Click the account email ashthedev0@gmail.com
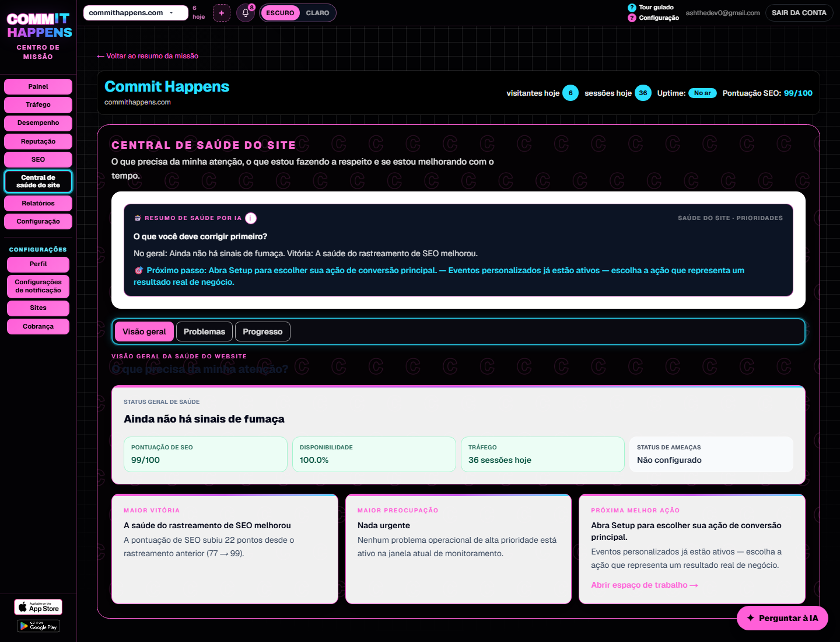 click(x=723, y=13)
